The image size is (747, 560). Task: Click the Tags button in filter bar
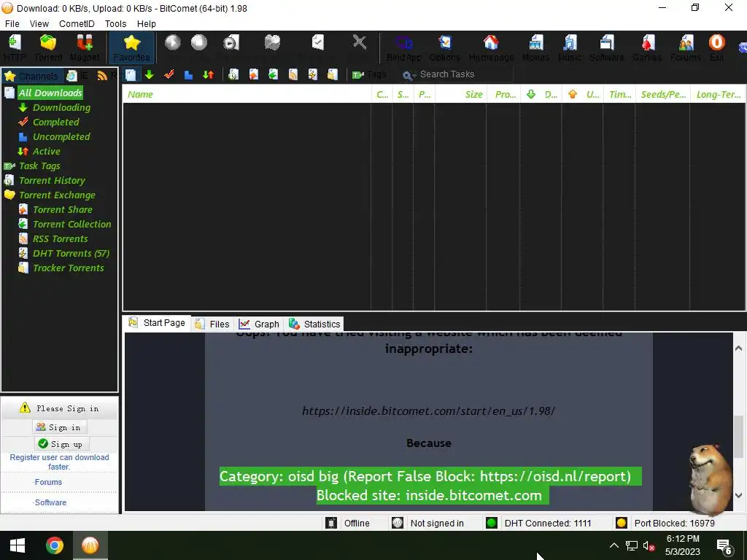[369, 74]
